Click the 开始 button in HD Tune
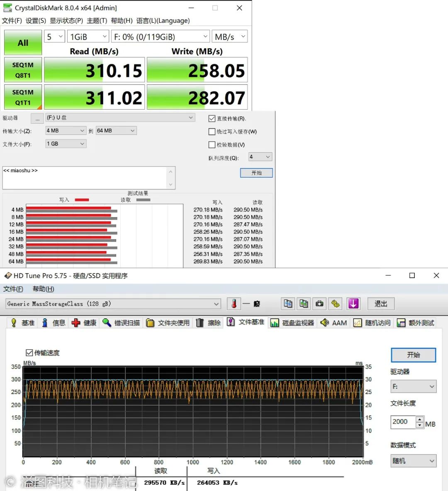This screenshot has height=491, width=448. click(x=414, y=355)
